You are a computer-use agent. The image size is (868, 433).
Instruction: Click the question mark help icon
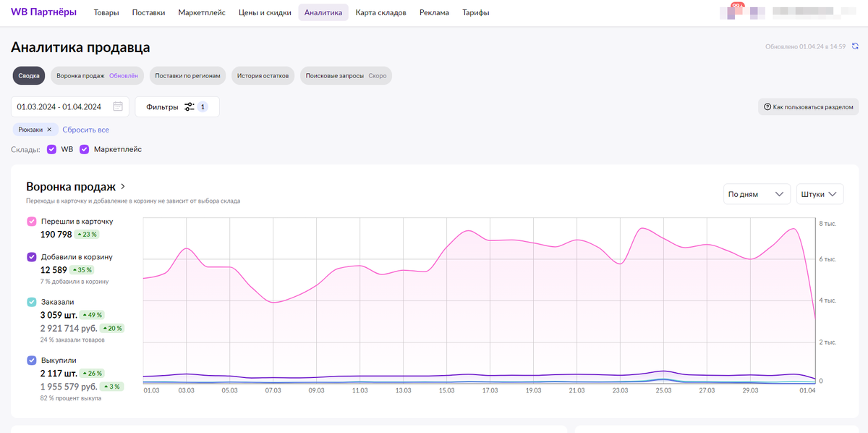coord(767,107)
